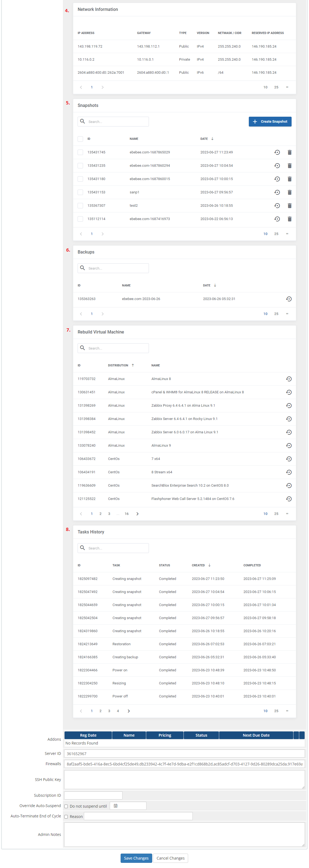Open page 3 of Tasks History
The height and width of the screenshot is (868, 309).
click(x=109, y=711)
